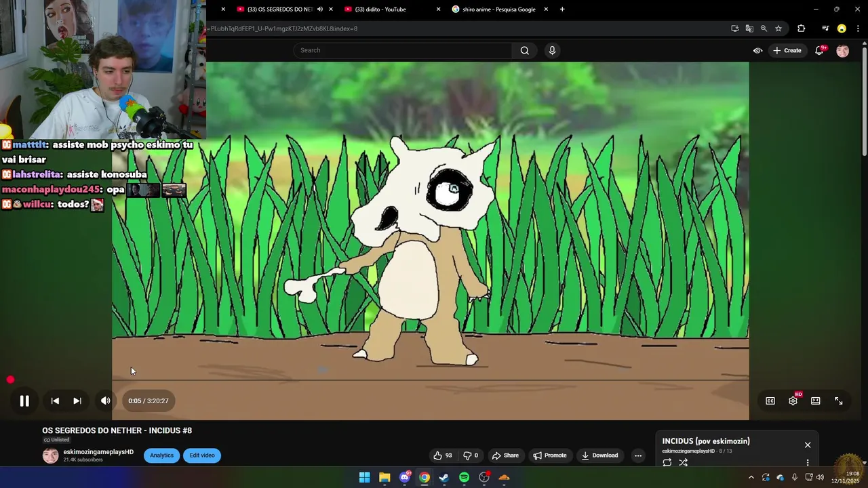Screen dimensions: 868x488
Task: Translate this page
Action: coord(749,28)
